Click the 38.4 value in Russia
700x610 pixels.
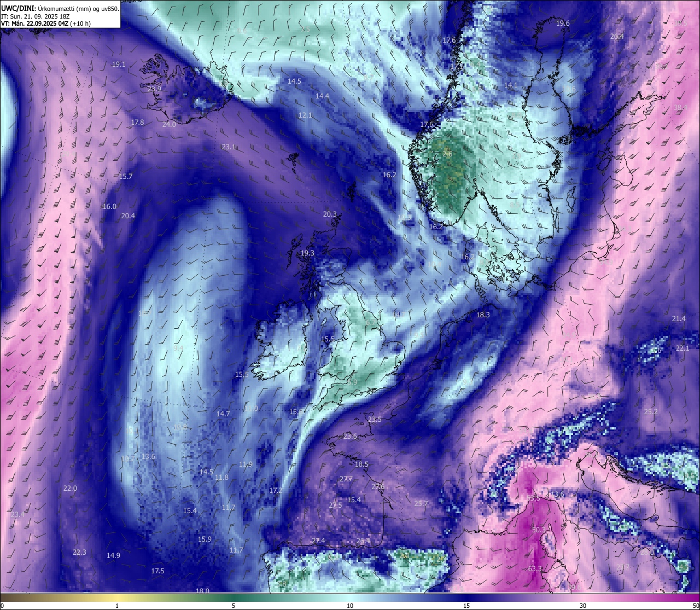[x=680, y=107]
